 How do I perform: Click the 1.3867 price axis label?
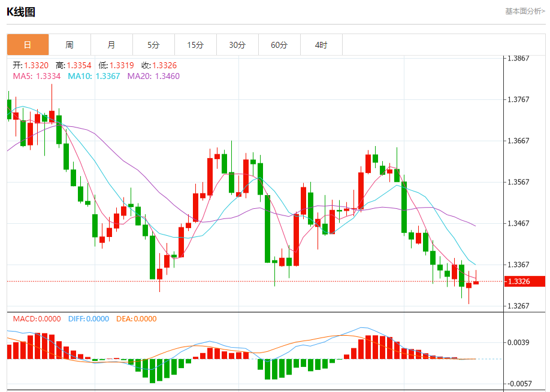point(518,58)
